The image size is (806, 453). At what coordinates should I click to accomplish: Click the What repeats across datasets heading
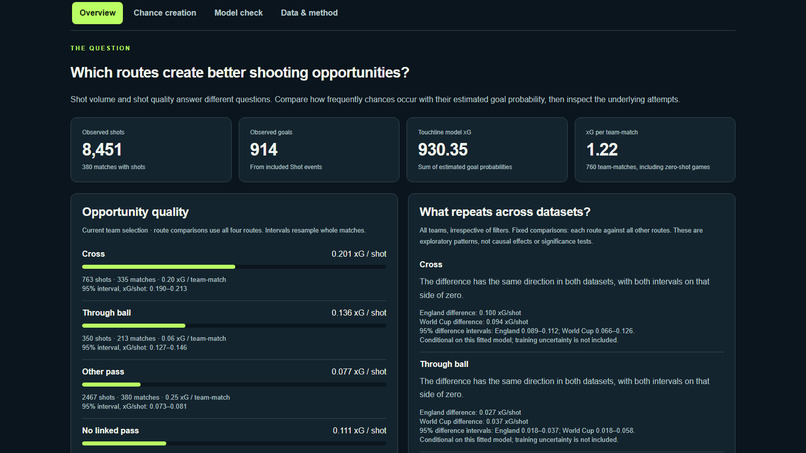[x=505, y=212]
